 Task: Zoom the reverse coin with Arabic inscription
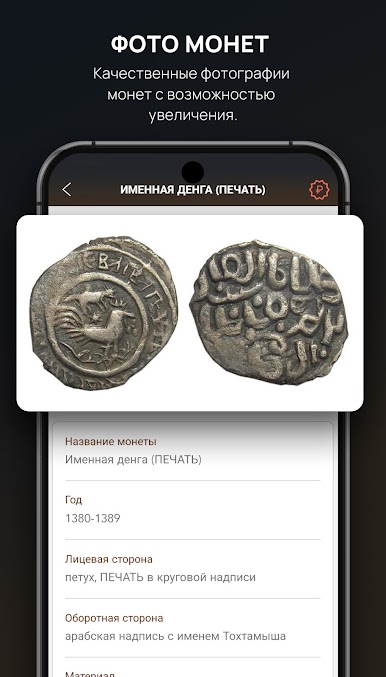pyautogui.click(x=269, y=312)
